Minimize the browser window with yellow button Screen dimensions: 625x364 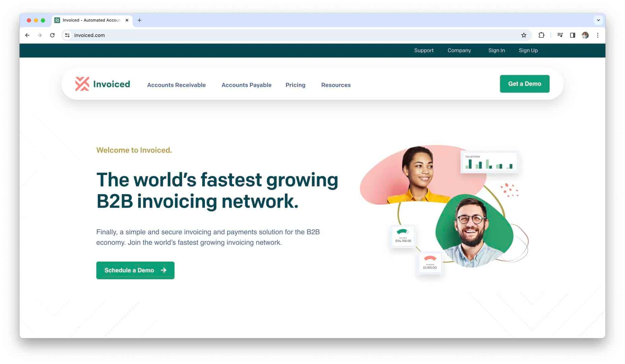pyautogui.click(x=36, y=20)
